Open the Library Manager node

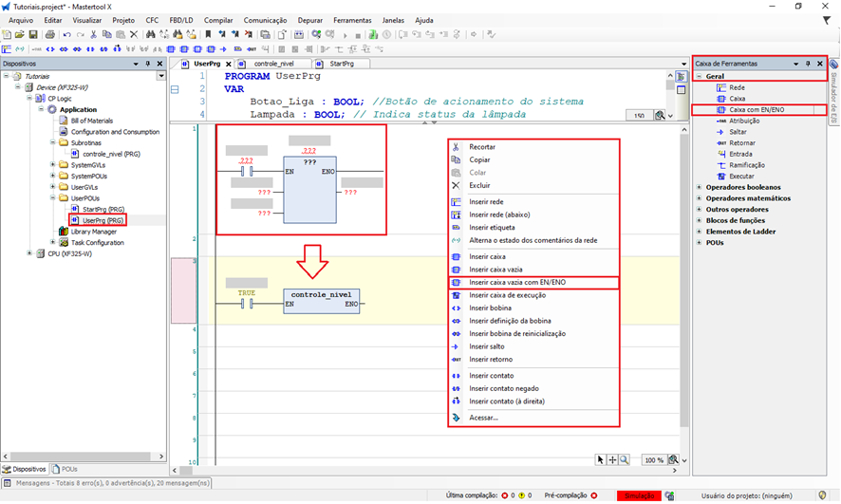(93, 232)
